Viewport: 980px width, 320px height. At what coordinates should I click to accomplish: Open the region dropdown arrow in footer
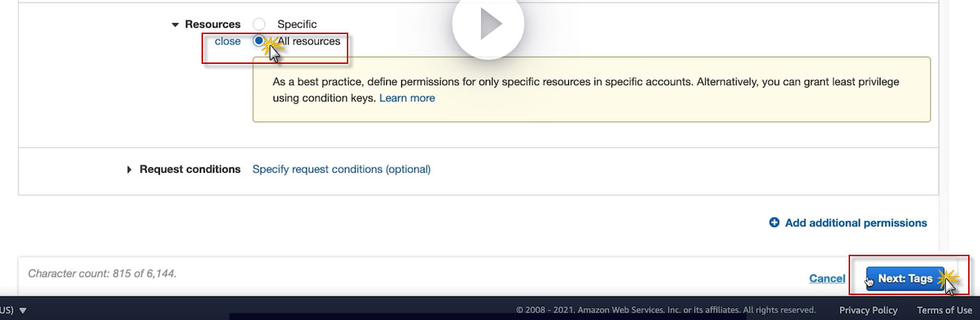23,310
